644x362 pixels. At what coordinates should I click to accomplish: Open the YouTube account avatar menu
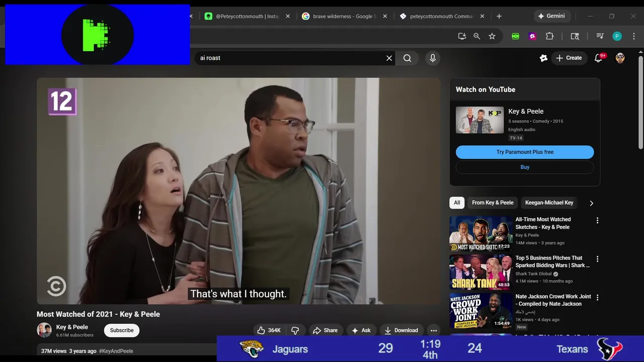(x=620, y=58)
